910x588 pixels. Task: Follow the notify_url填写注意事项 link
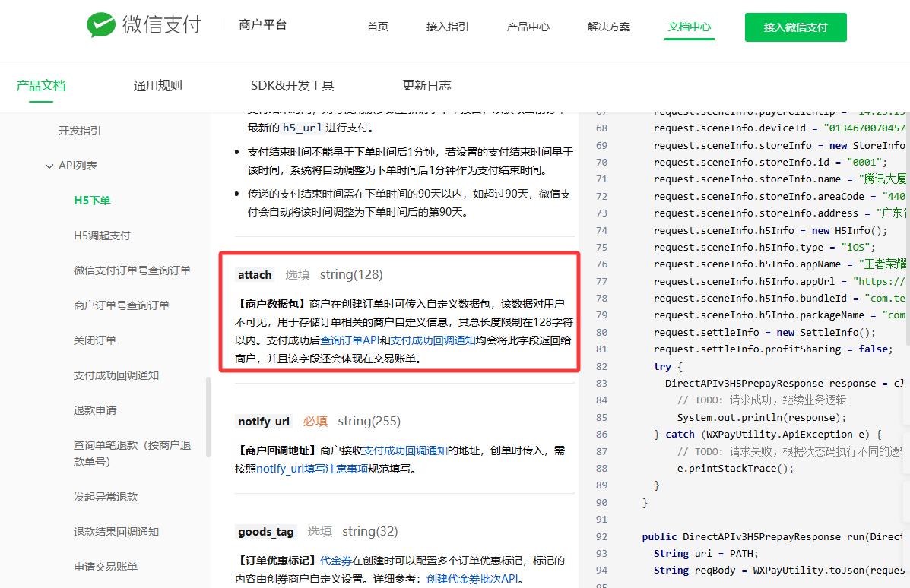pyautogui.click(x=312, y=469)
